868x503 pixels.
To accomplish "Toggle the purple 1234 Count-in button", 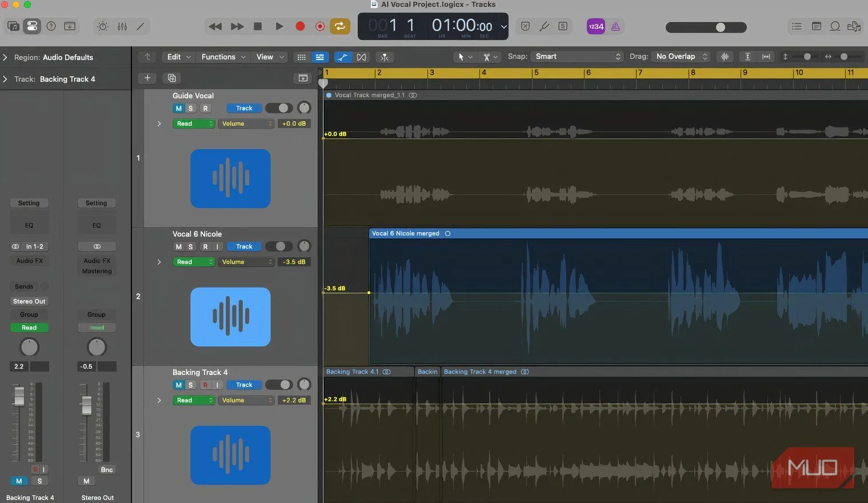I will coord(596,26).
